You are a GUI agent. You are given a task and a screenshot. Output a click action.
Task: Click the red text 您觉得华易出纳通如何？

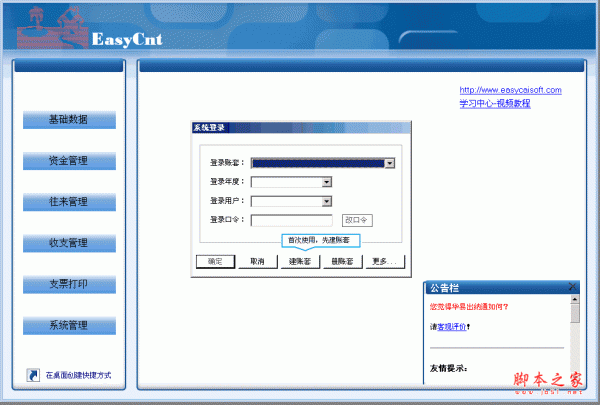(x=469, y=307)
